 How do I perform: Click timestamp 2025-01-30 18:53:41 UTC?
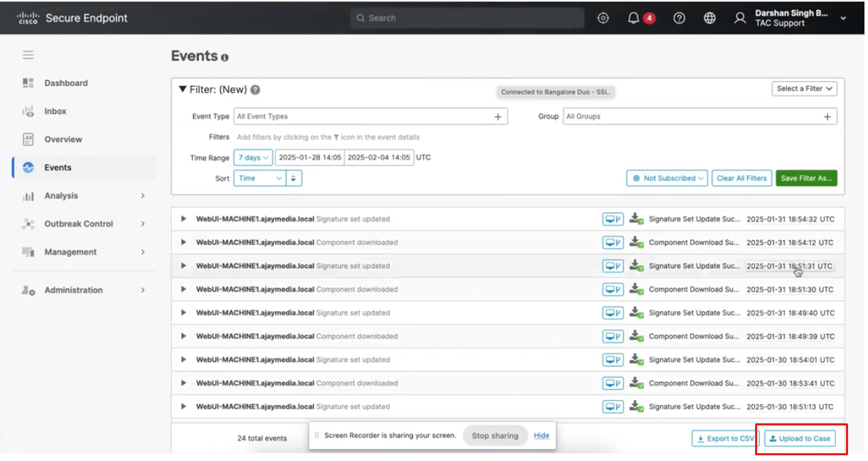791,384
